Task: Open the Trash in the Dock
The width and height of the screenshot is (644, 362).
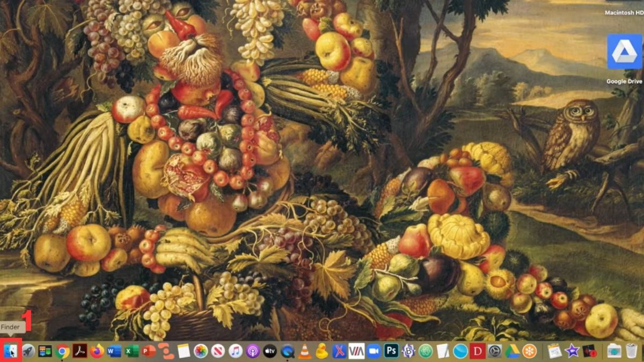Action: (632, 351)
